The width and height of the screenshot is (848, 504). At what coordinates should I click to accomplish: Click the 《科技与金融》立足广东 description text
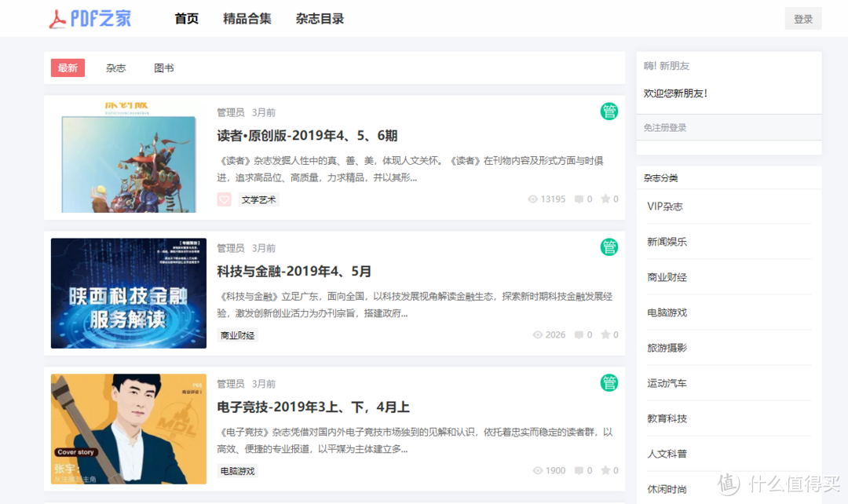[x=415, y=305]
